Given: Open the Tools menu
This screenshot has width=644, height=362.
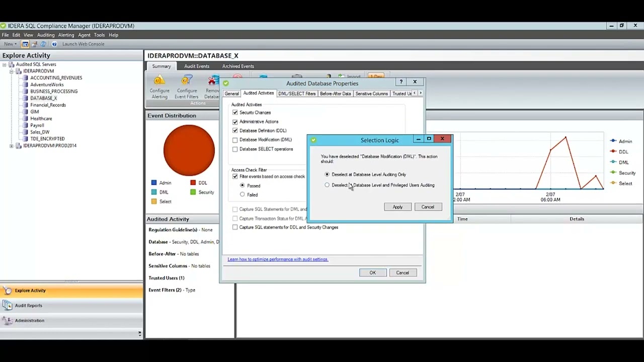Looking at the screenshot, I should pos(99,35).
